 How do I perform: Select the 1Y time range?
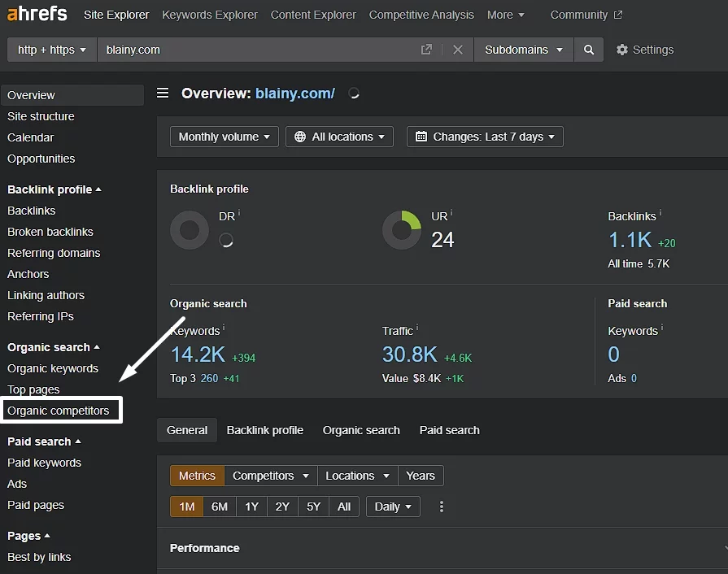click(251, 507)
